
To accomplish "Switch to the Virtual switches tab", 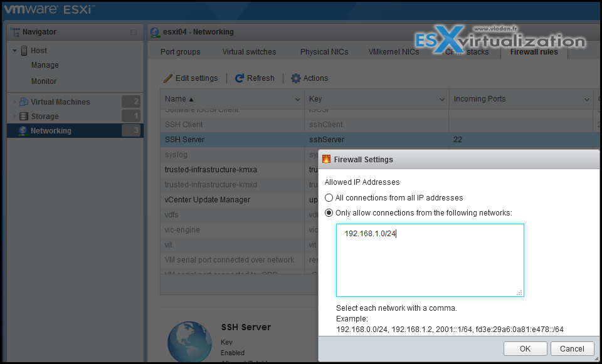I will coord(249,52).
